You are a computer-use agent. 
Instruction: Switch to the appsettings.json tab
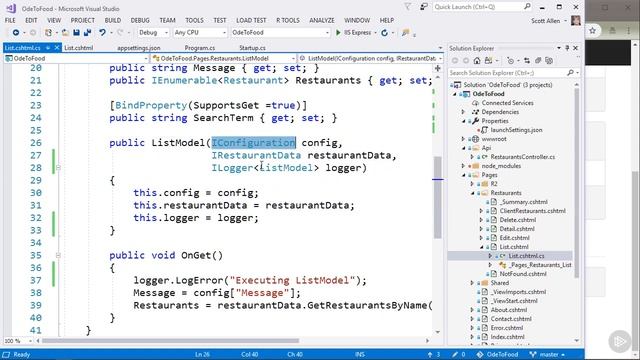139,48
